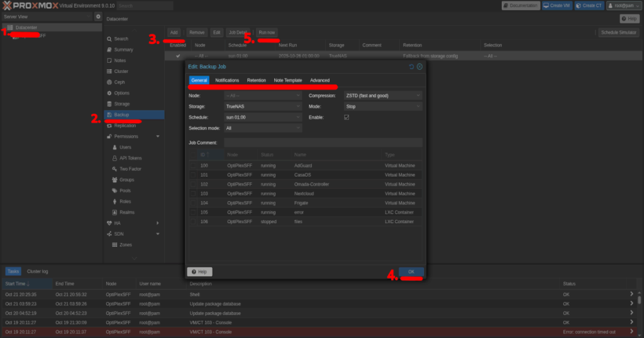Click the Remove backup job button
The height and width of the screenshot is (338, 644).
click(x=197, y=33)
